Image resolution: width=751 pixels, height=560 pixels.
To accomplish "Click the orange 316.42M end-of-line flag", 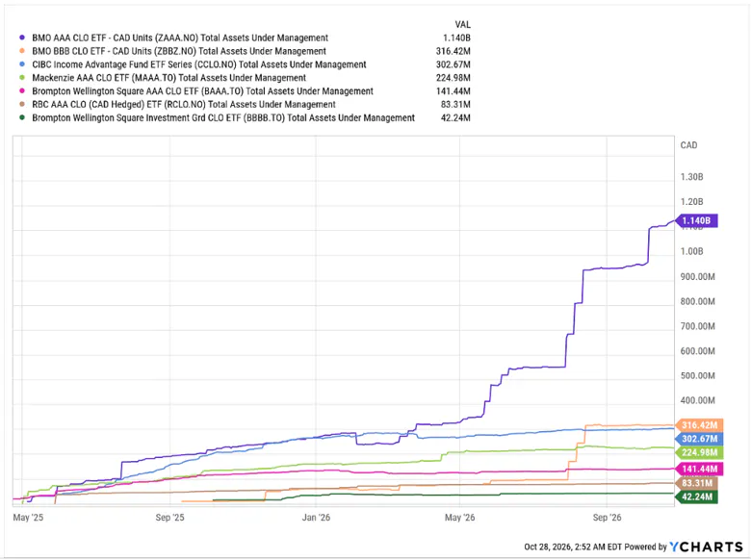I will 699,425.
